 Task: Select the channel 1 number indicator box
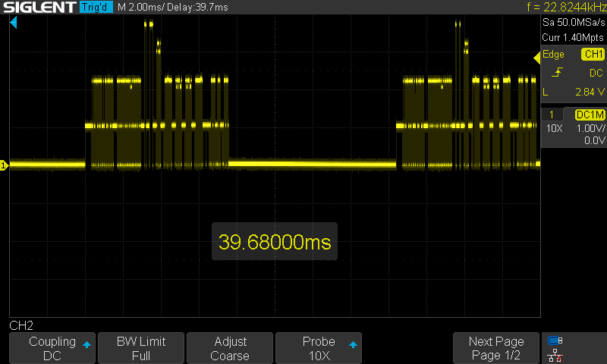point(552,115)
